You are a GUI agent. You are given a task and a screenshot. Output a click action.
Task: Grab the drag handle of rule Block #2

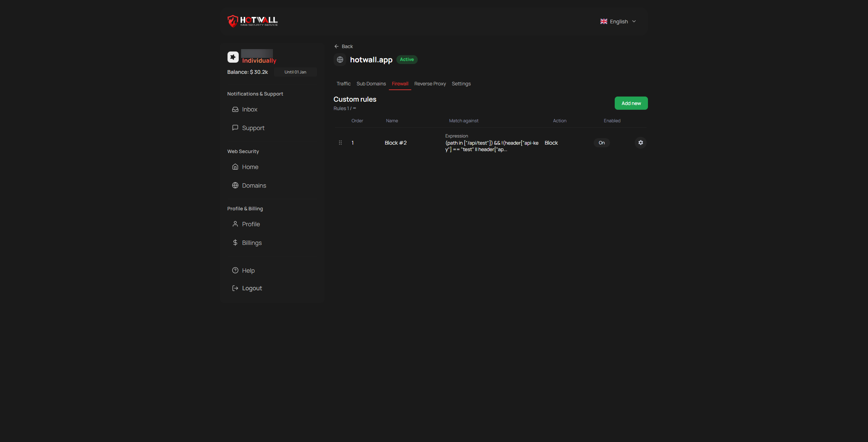click(340, 143)
